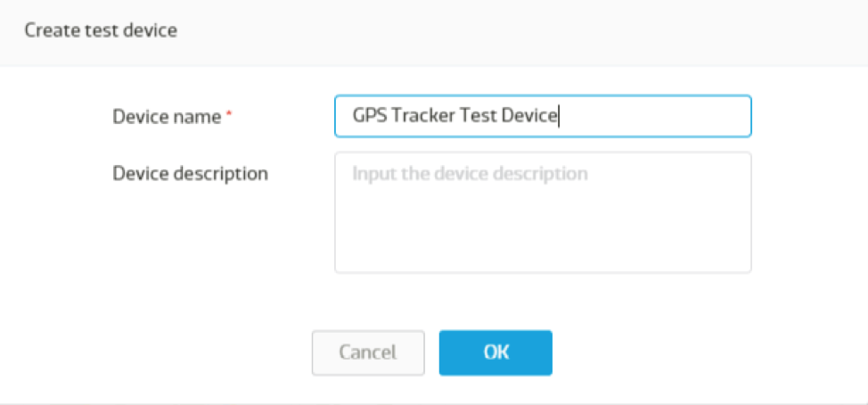Screen dimensions: 868x405
Task: Click the "Device name" field label
Action: [x=167, y=116]
